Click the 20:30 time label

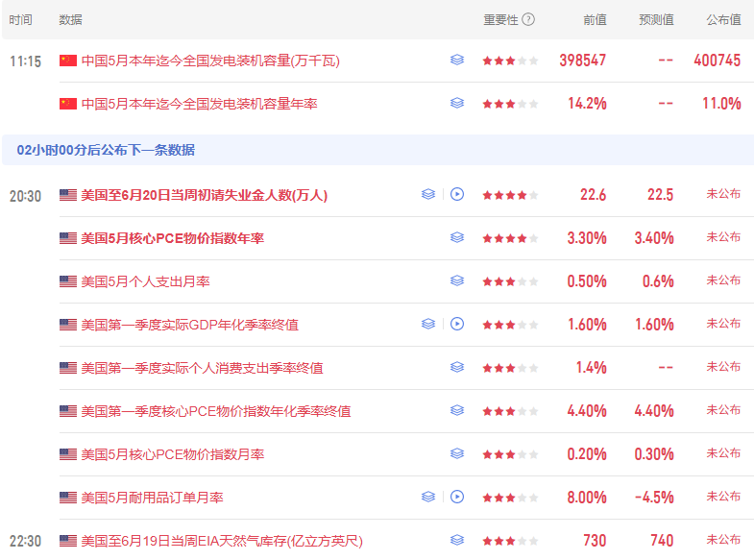[x=26, y=196]
